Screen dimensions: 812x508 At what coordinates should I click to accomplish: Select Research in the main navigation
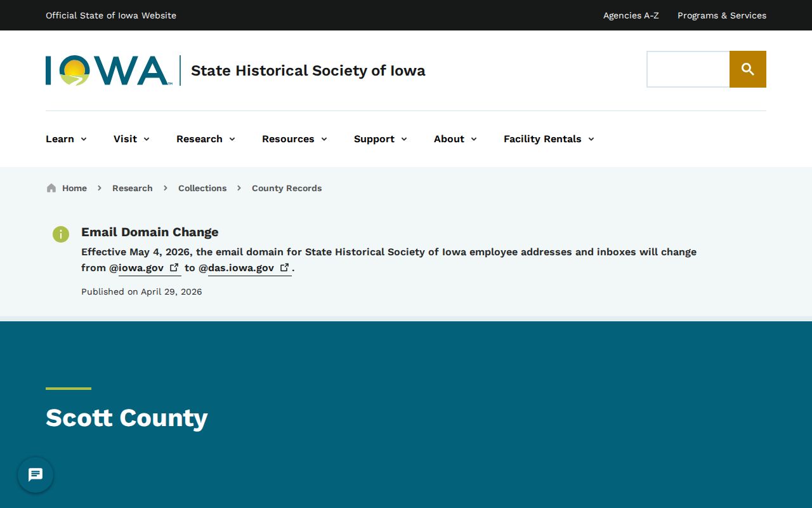[199, 139]
